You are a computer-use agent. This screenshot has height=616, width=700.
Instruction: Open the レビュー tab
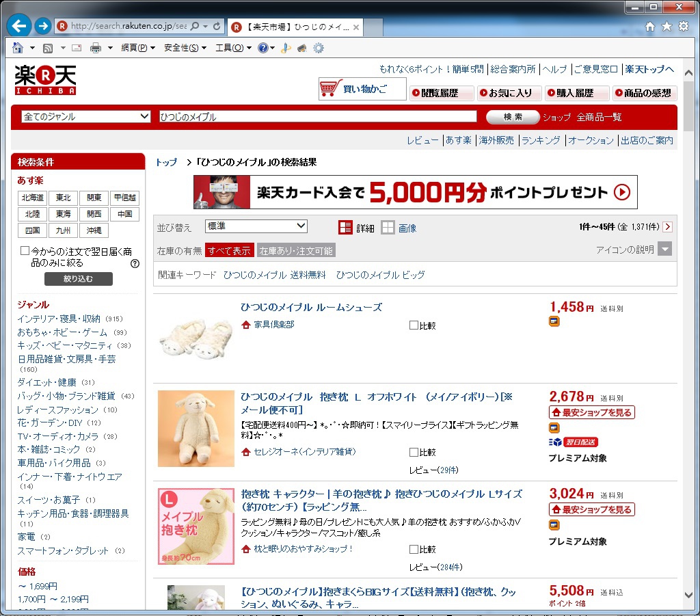pos(422,139)
